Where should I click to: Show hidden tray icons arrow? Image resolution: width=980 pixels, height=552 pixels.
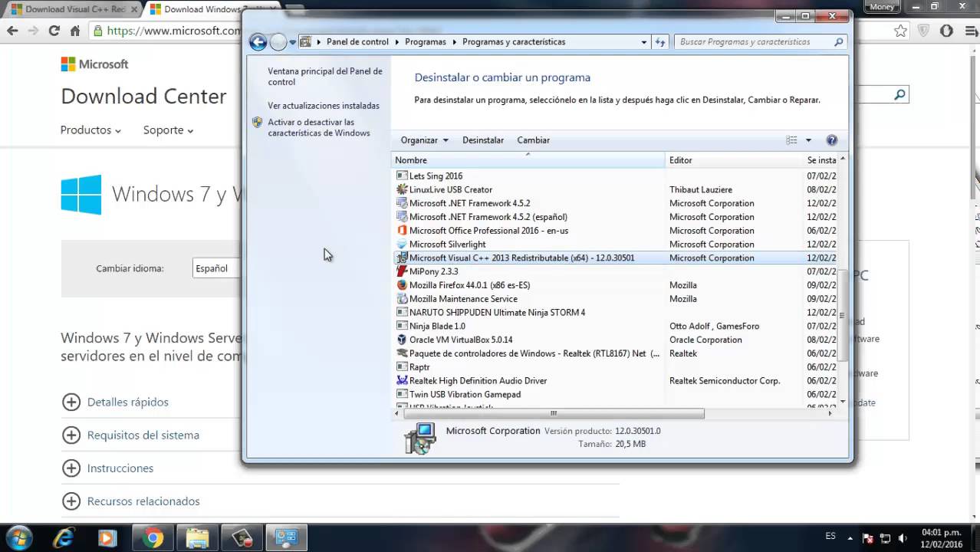click(x=850, y=538)
